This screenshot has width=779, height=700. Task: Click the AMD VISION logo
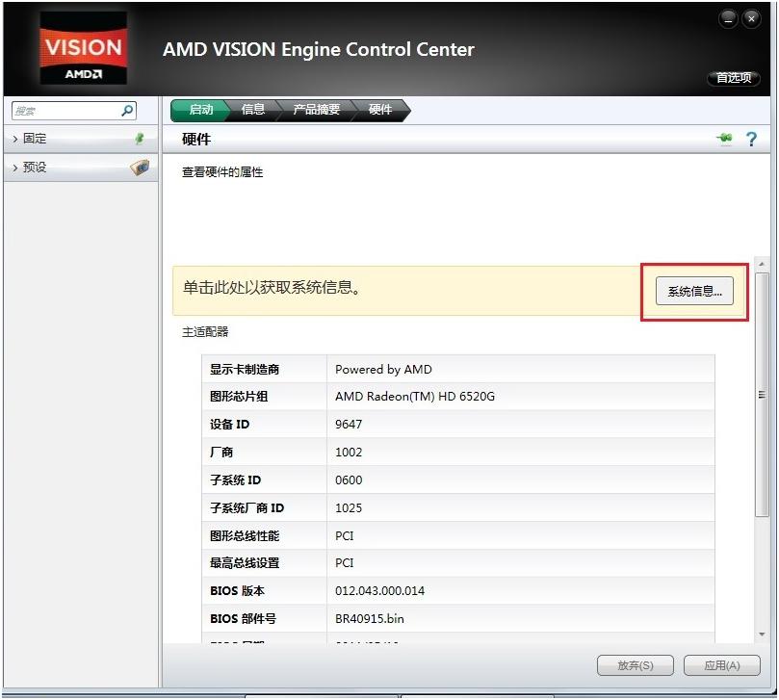[x=84, y=48]
